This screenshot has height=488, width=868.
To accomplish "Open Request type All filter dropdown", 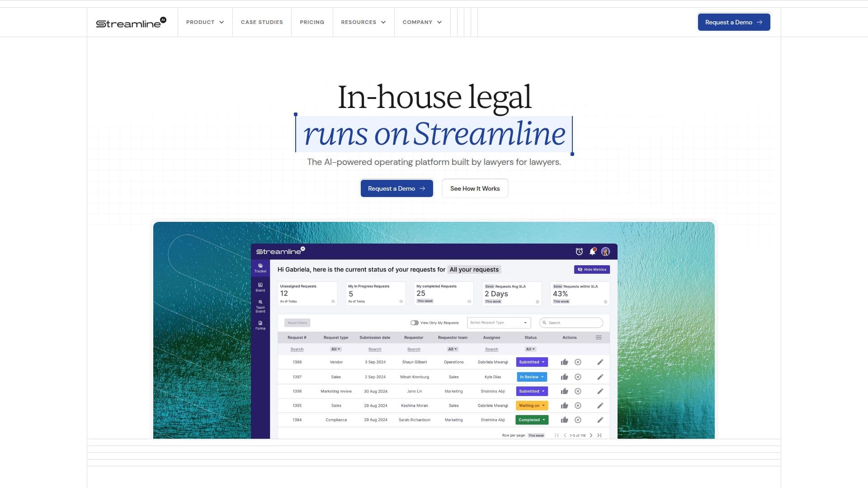I will (x=336, y=349).
